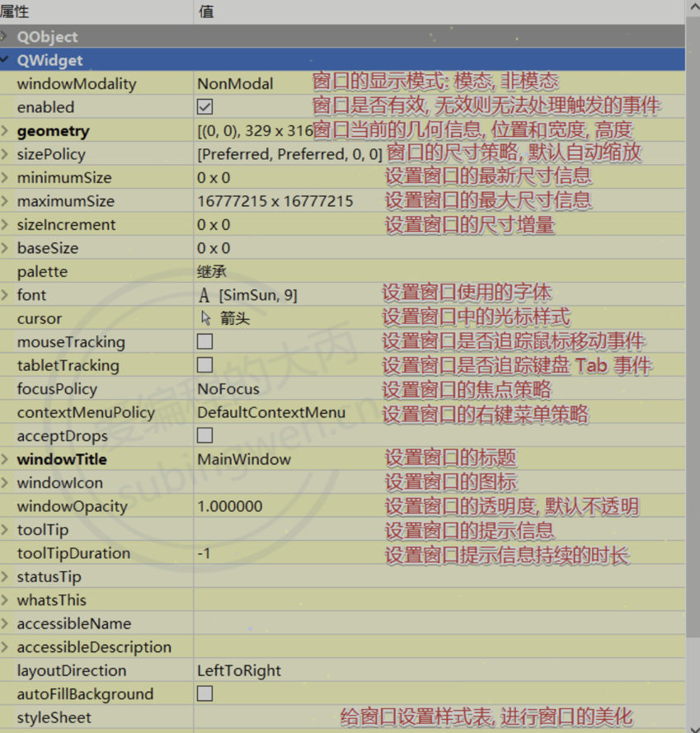The width and height of the screenshot is (700, 733).
Task: Click the arrow cursor icon
Action: pos(205,318)
